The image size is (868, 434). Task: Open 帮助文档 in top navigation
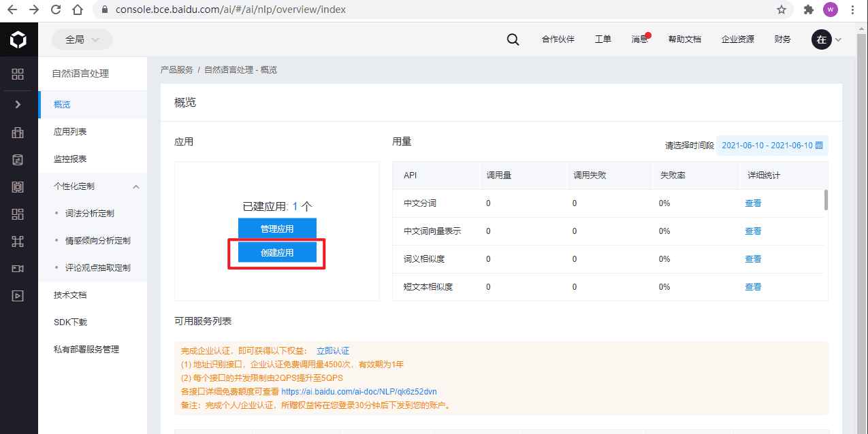(685, 39)
